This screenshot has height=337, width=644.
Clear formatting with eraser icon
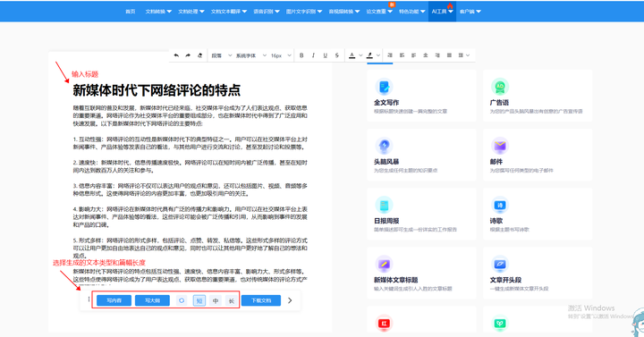tap(199, 55)
